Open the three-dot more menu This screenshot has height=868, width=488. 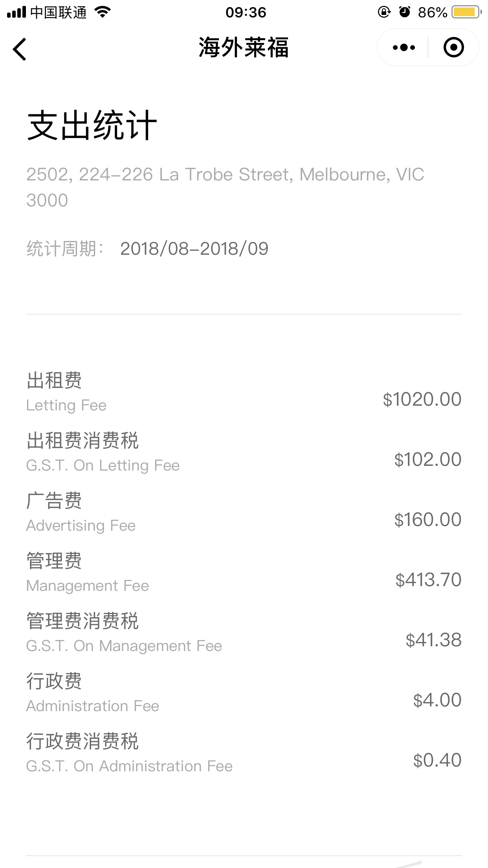(x=404, y=48)
